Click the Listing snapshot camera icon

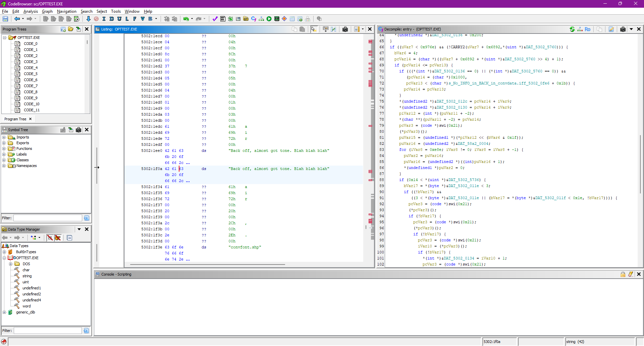[345, 29]
